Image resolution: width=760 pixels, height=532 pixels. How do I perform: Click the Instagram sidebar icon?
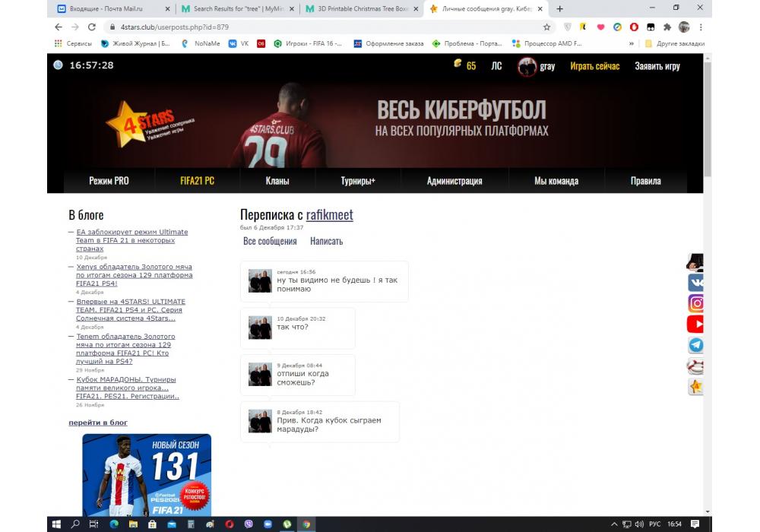click(x=695, y=303)
